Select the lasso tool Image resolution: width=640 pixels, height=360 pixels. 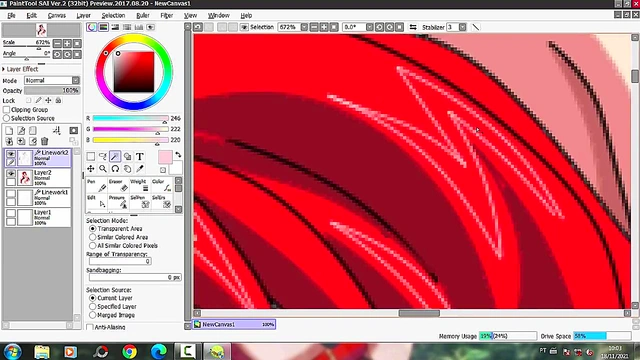click(103, 156)
